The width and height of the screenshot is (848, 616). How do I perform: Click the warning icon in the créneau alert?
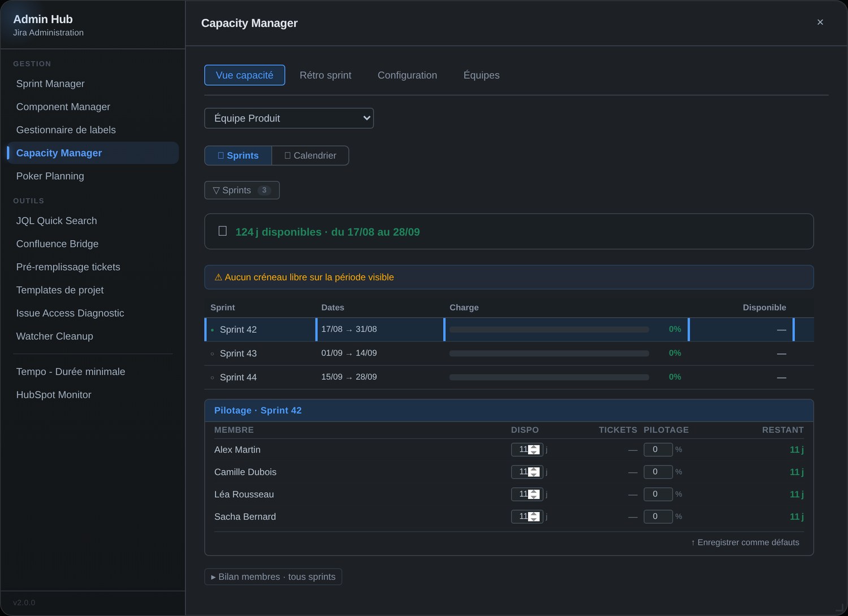pyautogui.click(x=218, y=277)
